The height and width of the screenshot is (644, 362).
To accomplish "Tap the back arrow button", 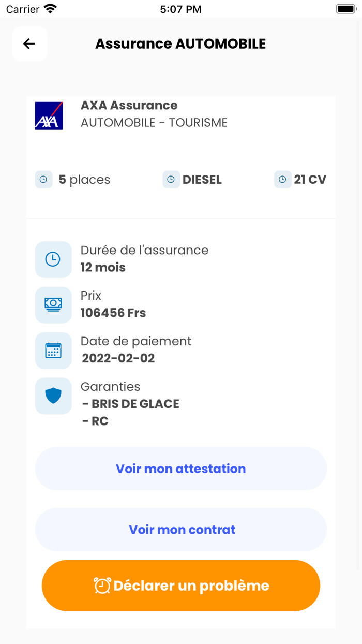I will [29, 44].
